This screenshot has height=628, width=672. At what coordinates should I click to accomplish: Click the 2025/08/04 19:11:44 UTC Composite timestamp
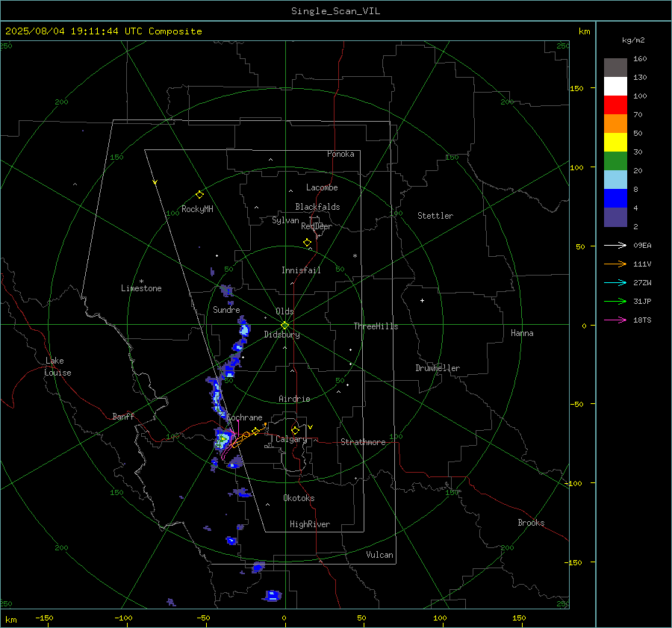pos(104,31)
